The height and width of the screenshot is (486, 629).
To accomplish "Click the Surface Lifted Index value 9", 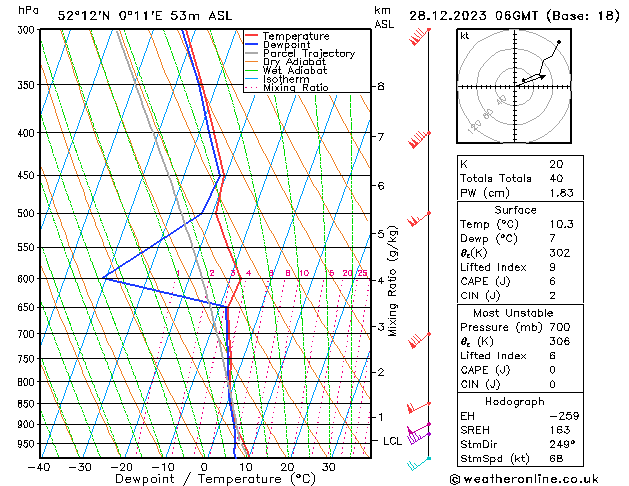I will 552,267.
